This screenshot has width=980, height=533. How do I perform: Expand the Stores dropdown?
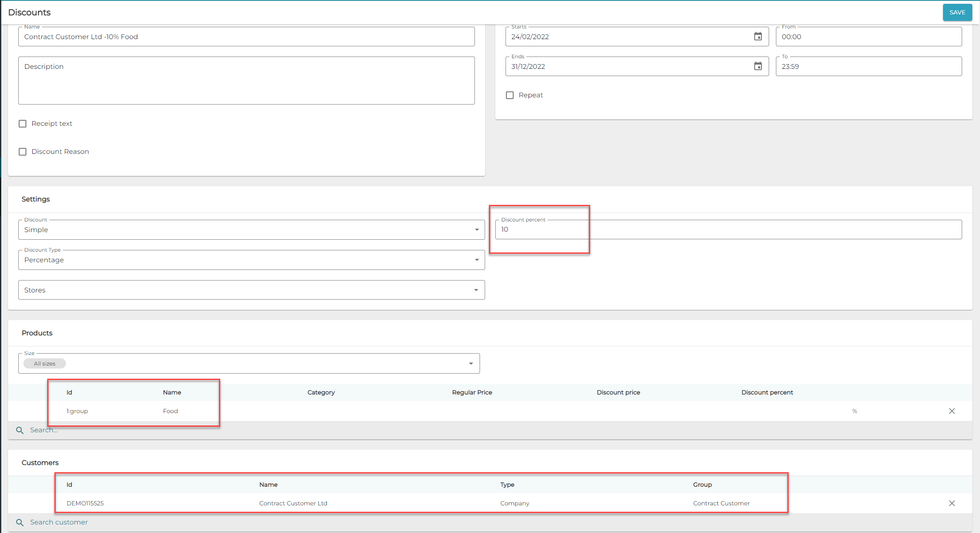pyautogui.click(x=251, y=290)
